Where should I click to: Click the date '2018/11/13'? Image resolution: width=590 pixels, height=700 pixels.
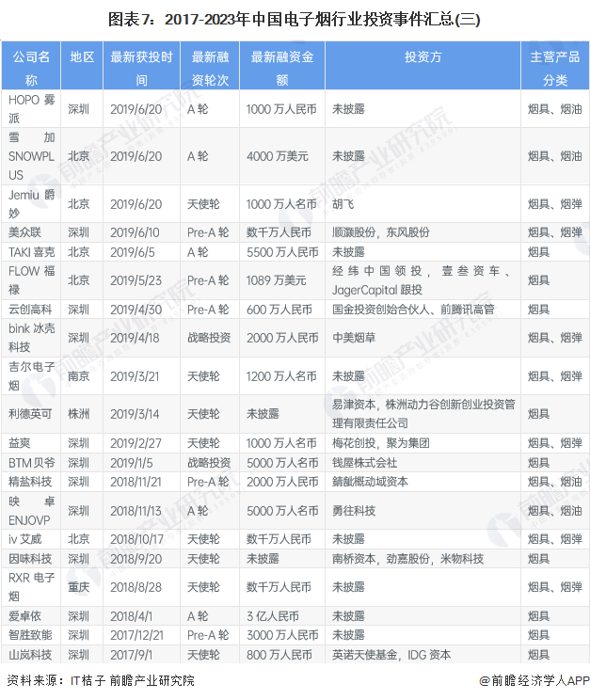[136, 511]
